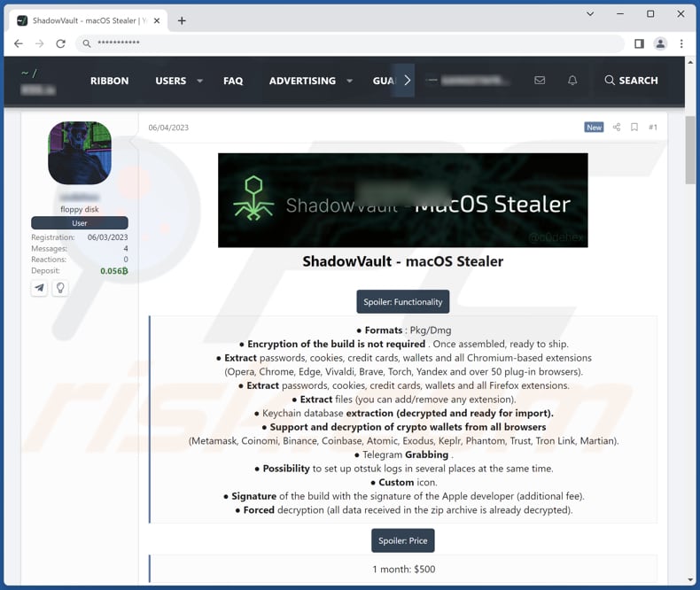This screenshot has width=700, height=590.
Task: Click the SEARCH button in the navbar
Action: [x=631, y=81]
